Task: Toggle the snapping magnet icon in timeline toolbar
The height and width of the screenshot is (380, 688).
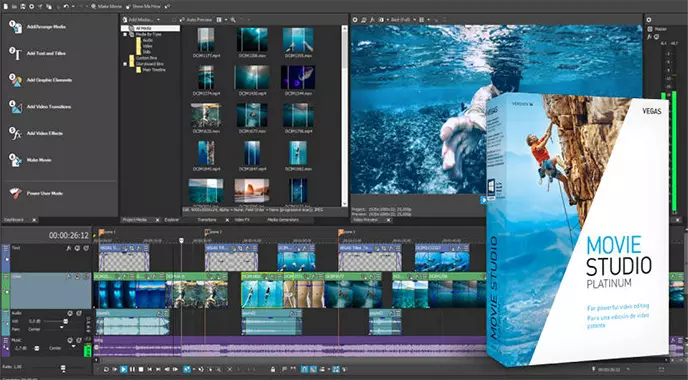Action: pos(305,369)
